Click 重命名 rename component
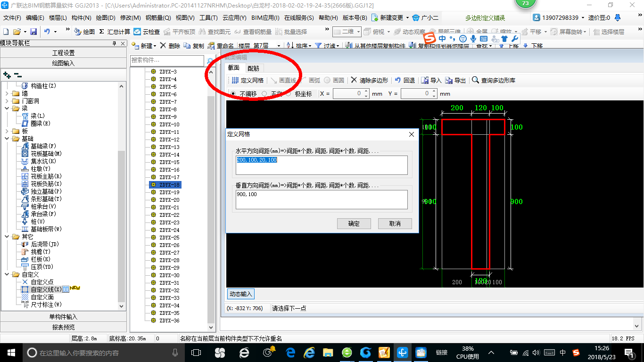The image size is (644, 362). point(221,46)
